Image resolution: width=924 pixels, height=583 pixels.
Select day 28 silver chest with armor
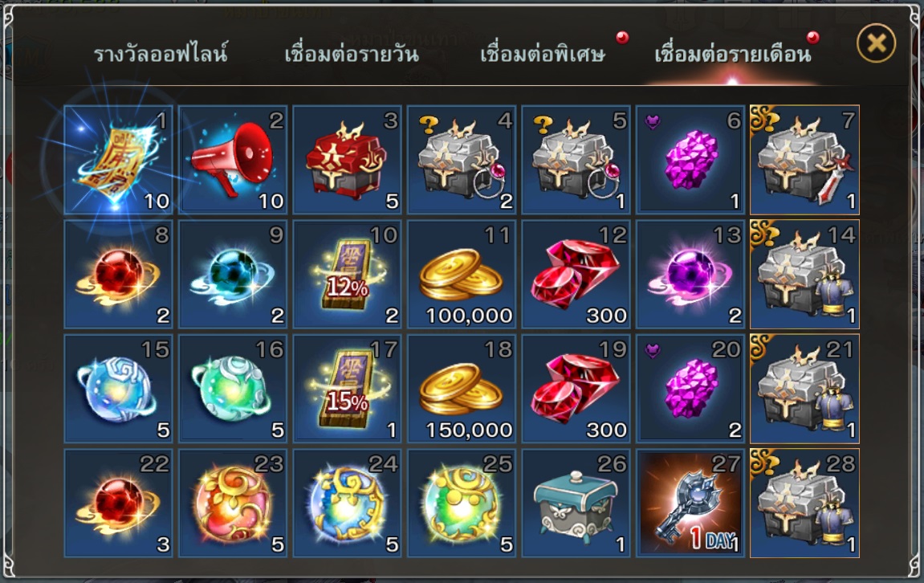(804, 503)
